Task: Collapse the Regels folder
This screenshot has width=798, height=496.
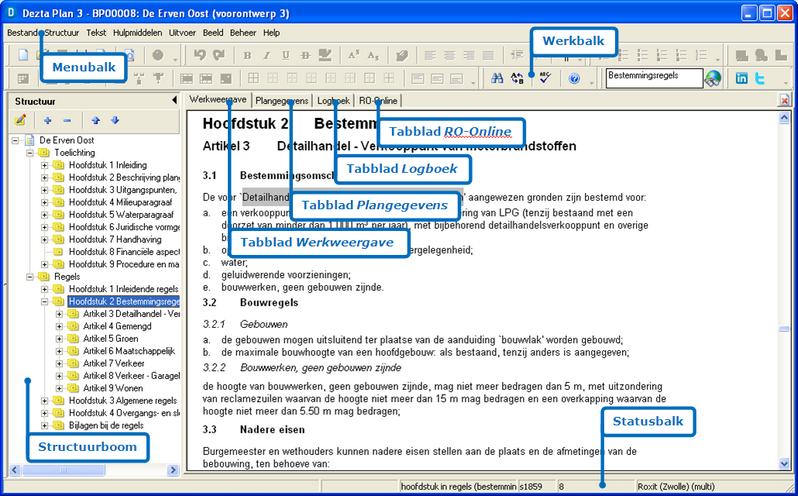Action: (30, 277)
